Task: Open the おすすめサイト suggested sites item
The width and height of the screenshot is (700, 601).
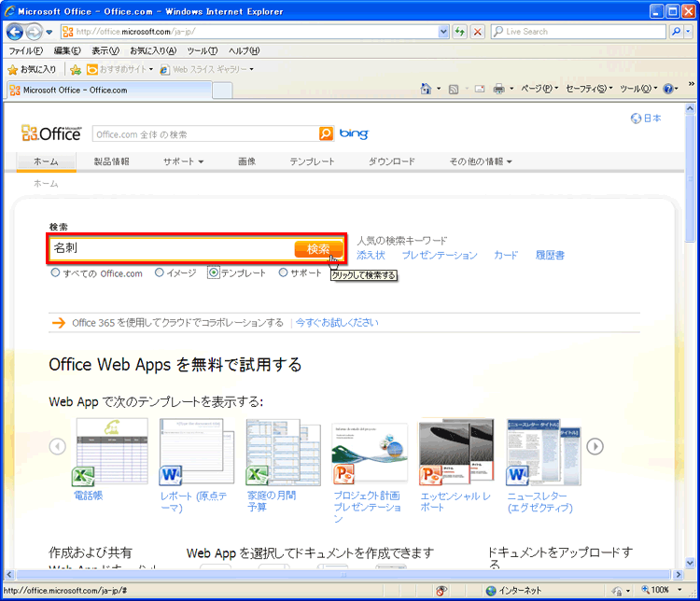Action: [x=119, y=69]
